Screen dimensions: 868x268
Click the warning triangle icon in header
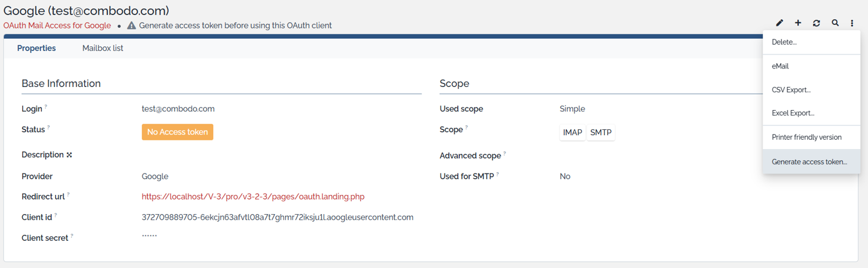(x=132, y=26)
